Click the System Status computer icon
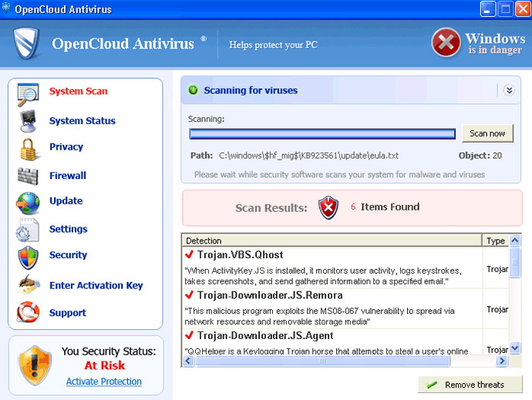This screenshot has width=532, height=400. (28, 120)
